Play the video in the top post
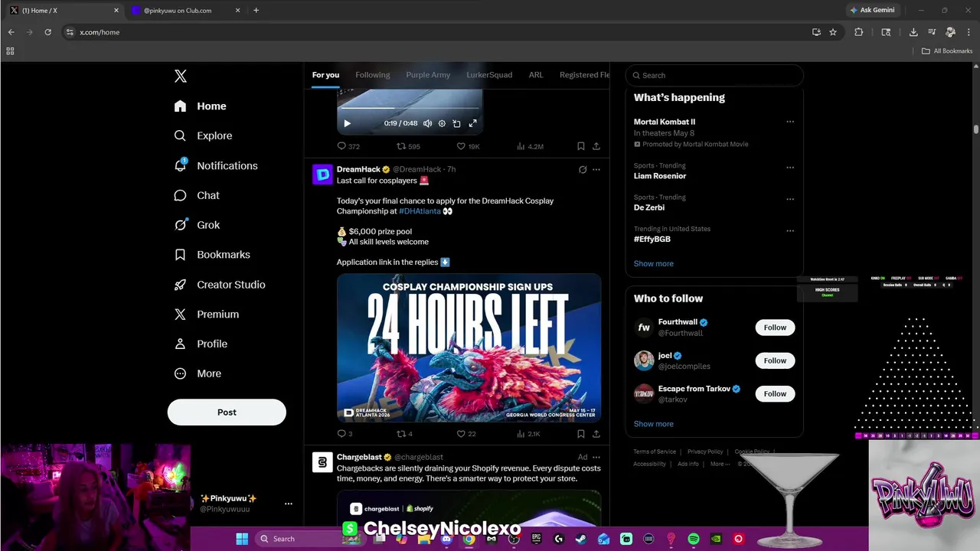Screen dimensions: 980x551 pyautogui.click(x=347, y=123)
